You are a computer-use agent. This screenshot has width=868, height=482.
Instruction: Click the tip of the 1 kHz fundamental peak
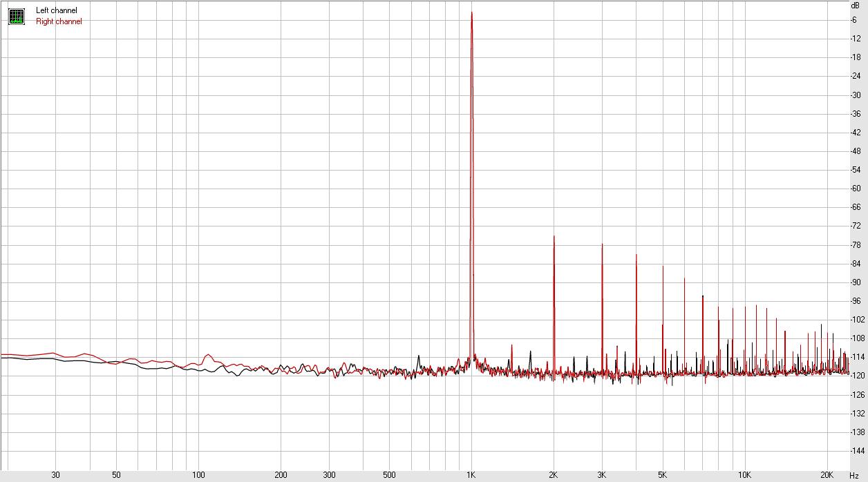tap(471, 12)
